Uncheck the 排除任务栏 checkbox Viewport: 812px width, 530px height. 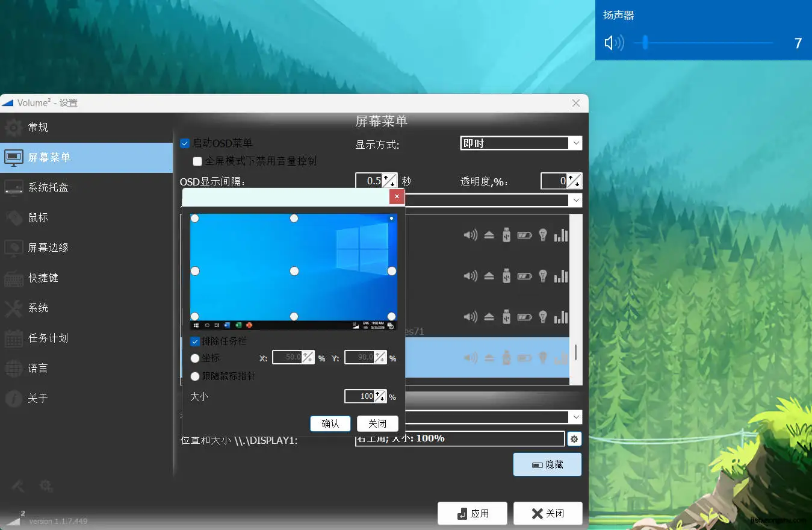point(195,341)
